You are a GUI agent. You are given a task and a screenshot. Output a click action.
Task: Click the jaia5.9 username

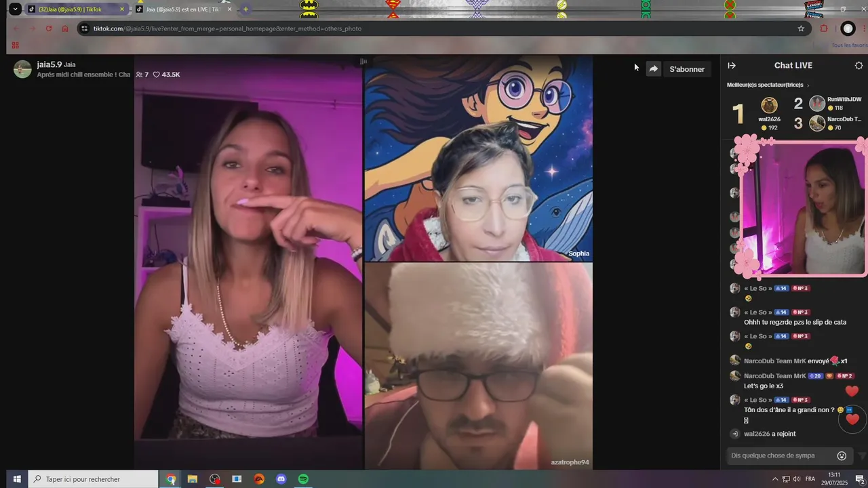coord(49,64)
